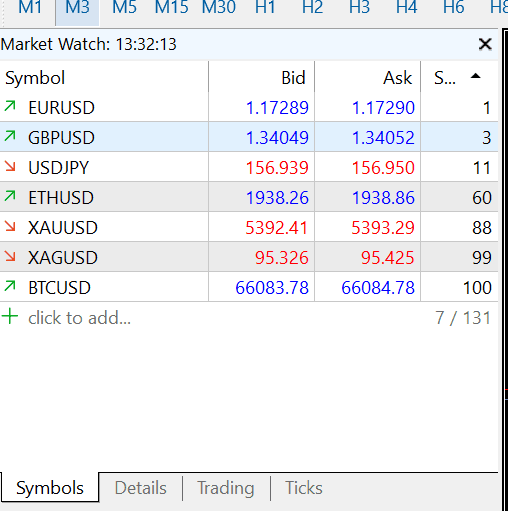Switch to the Details tab
Screen dimensions: 508x511
coord(140,488)
